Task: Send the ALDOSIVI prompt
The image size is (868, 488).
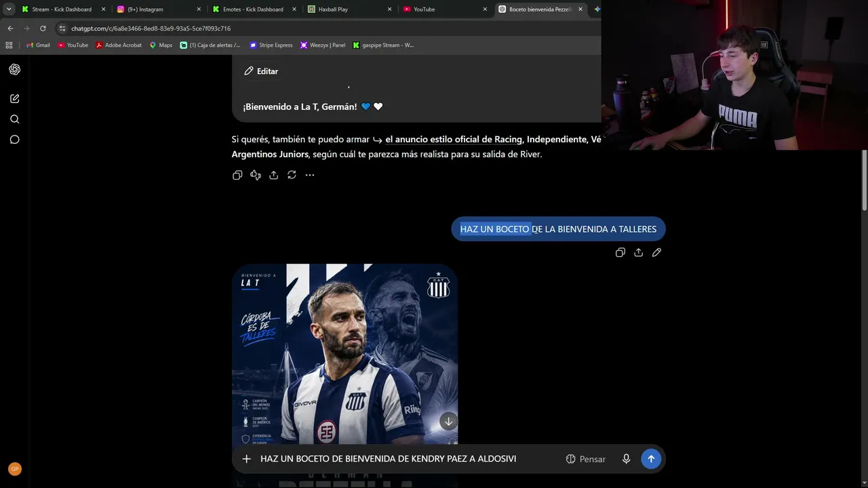Action: [651, 459]
